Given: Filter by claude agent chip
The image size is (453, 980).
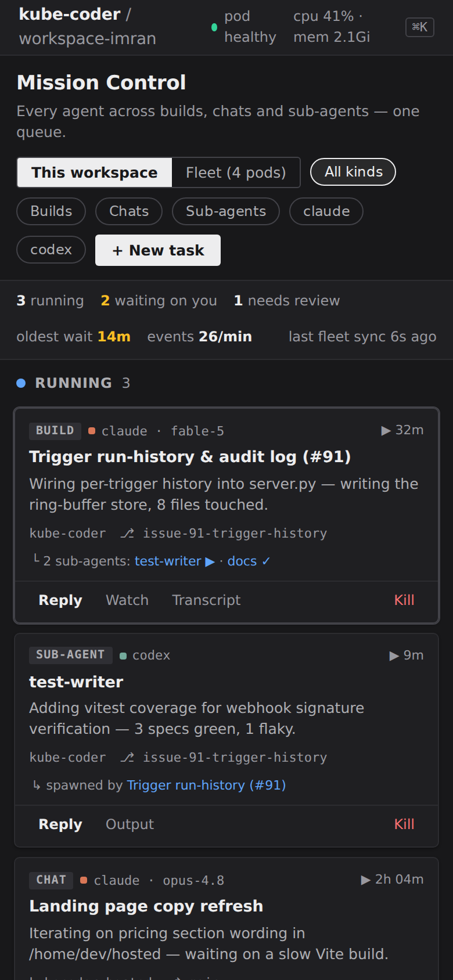Looking at the screenshot, I should [326, 211].
